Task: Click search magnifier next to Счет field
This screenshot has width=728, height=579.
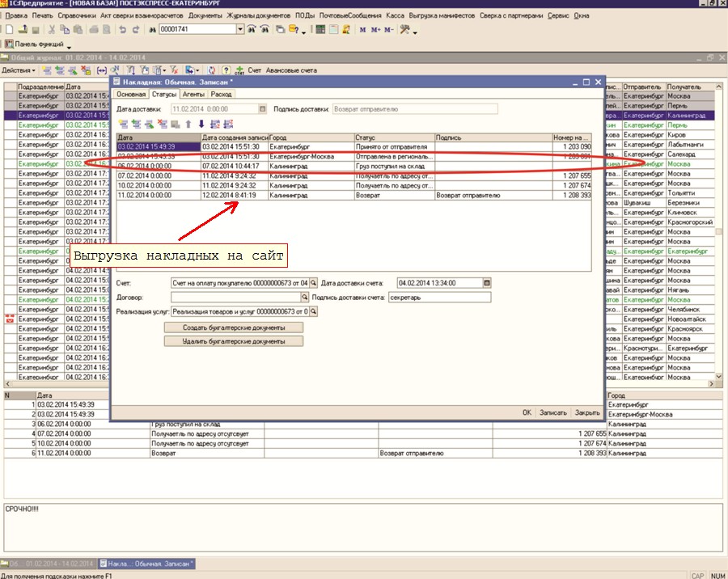Action: pos(313,283)
